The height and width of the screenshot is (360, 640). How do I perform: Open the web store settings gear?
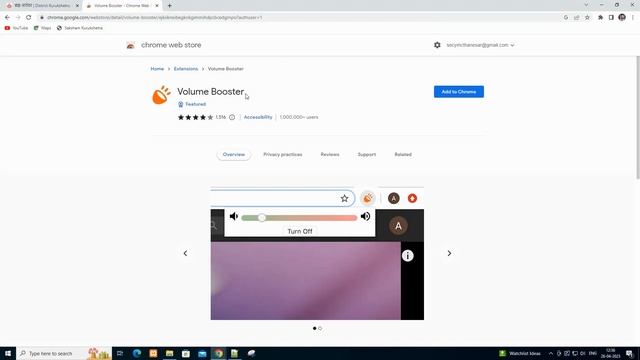pyautogui.click(x=437, y=45)
